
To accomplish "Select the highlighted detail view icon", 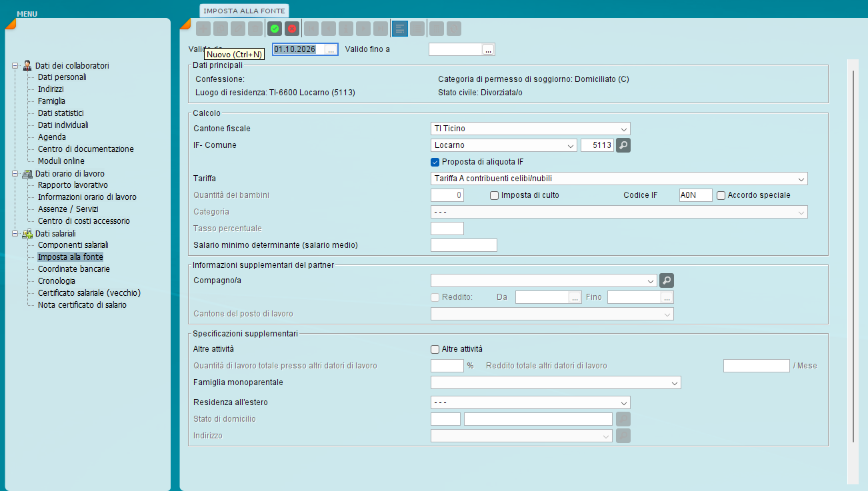I will coord(400,29).
